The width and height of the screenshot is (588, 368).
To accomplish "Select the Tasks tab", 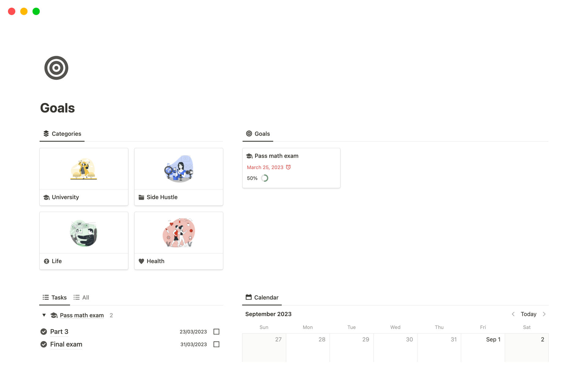I will tap(55, 297).
